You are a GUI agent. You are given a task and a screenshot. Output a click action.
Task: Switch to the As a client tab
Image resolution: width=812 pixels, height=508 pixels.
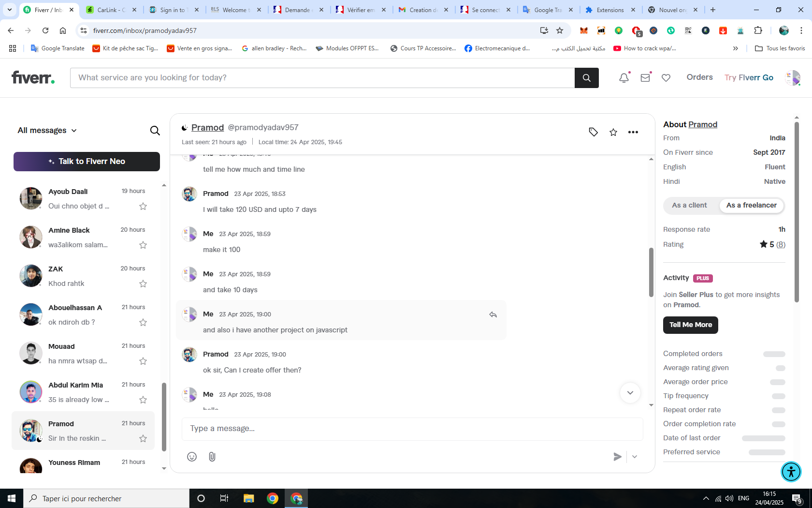(689, 205)
